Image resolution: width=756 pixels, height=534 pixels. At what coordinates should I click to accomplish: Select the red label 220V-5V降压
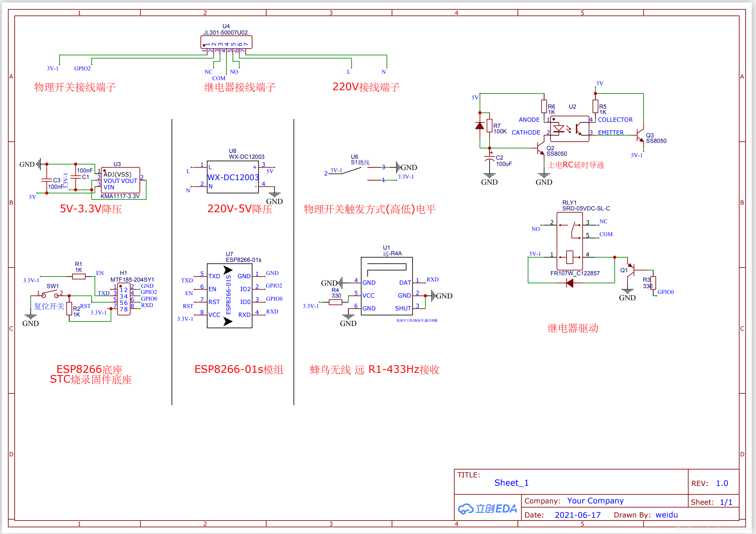tap(240, 209)
